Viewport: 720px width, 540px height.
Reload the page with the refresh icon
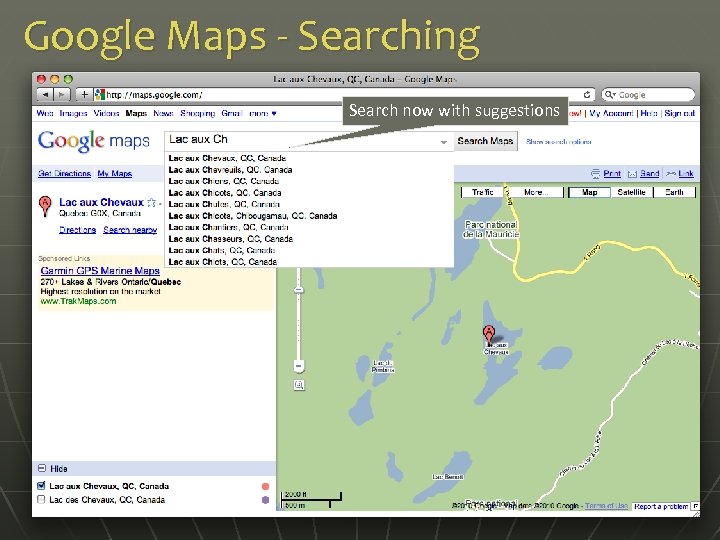tap(587, 95)
